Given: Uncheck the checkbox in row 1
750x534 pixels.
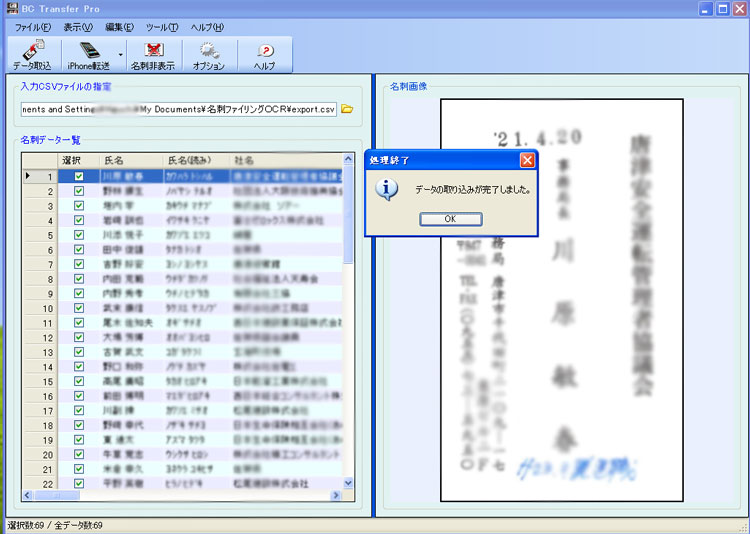Looking at the screenshot, I should [79, 177].
